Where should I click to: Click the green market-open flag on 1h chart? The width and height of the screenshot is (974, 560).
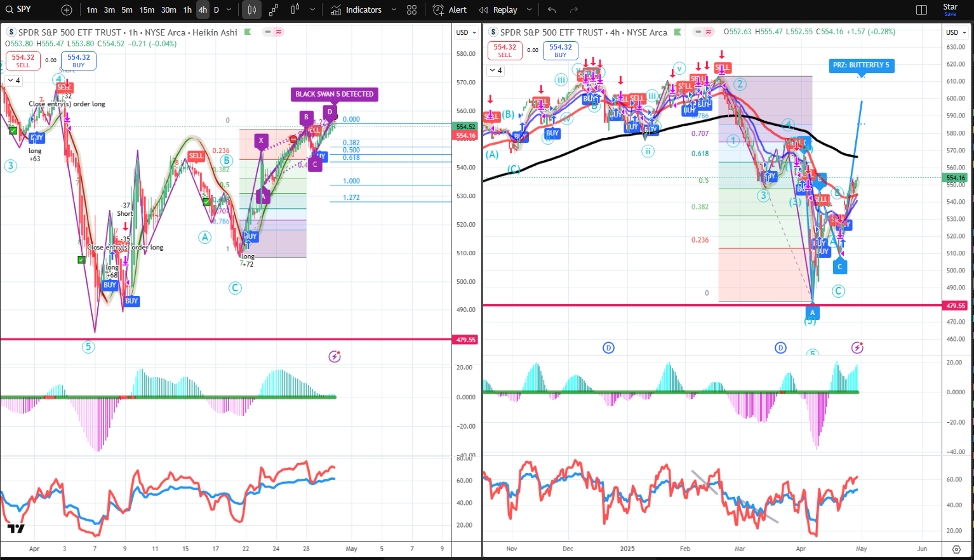(248, 32)
